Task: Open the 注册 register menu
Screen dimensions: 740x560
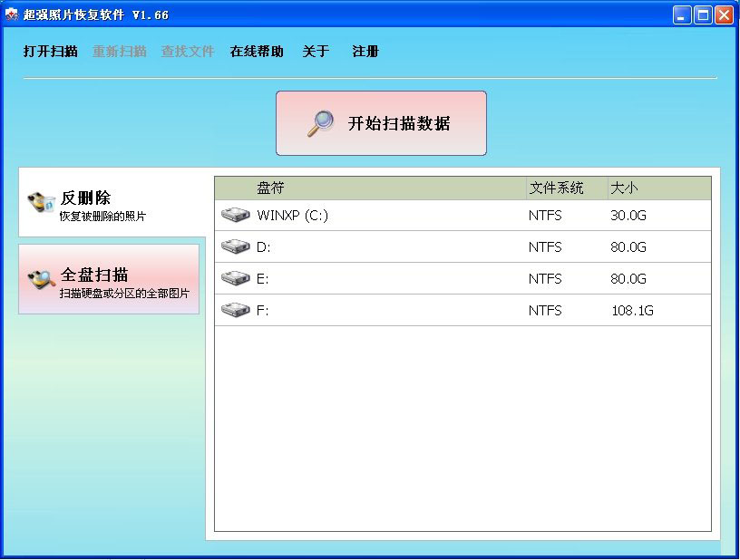Action: click(x=365, y=52)
